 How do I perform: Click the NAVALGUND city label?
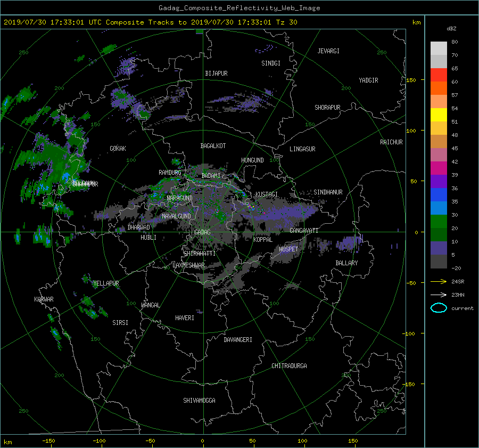pyautogui.click(x=176, y=216)
